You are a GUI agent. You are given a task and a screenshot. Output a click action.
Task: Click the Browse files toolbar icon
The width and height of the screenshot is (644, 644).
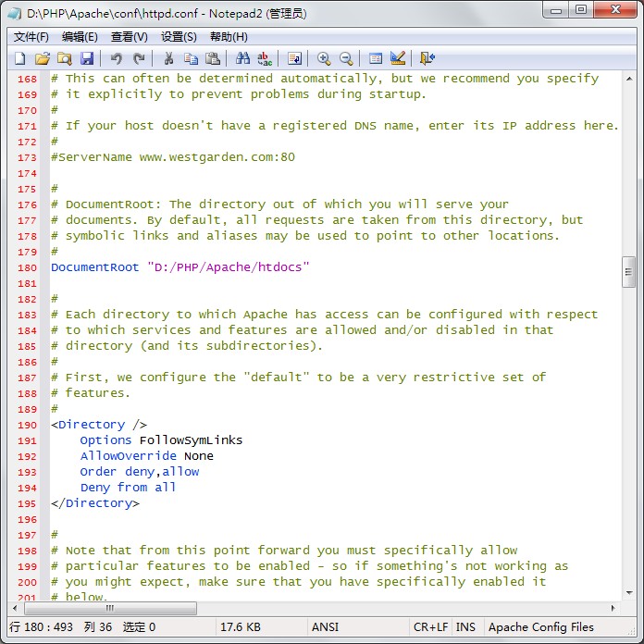pyautogui.click(x=65, y=58)
